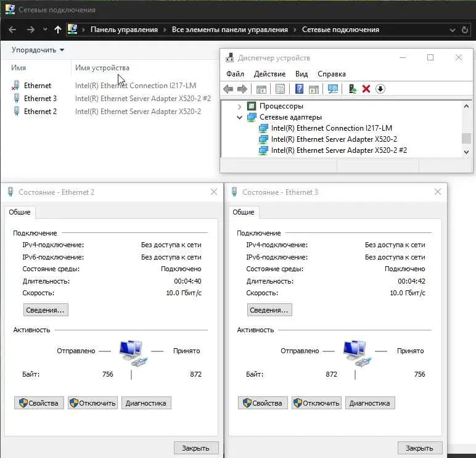Click the Device Manager scrollbar down arrow
Screen dimensions: 476x458
point(466,152)
